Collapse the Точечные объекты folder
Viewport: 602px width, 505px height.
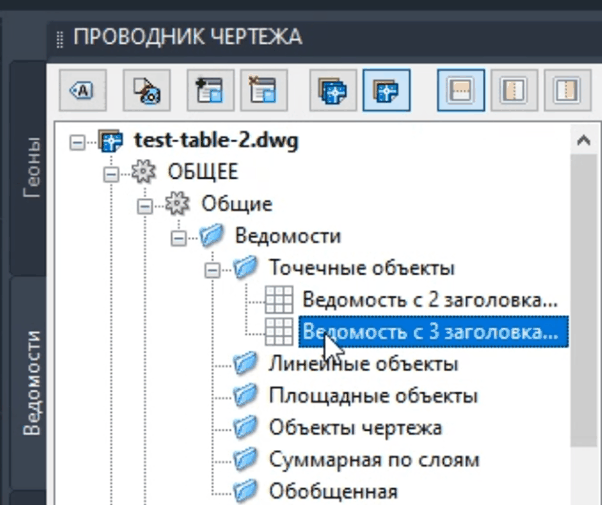211,268
